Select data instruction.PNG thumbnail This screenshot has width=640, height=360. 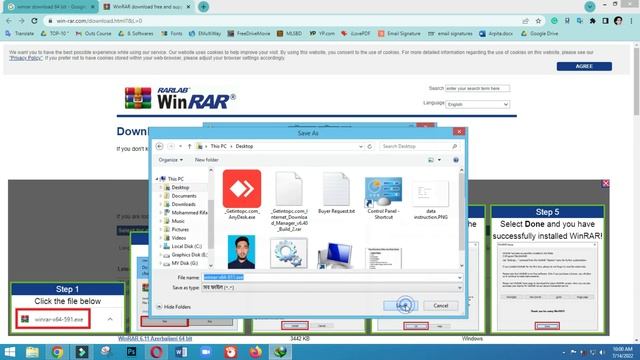(431, 200)
